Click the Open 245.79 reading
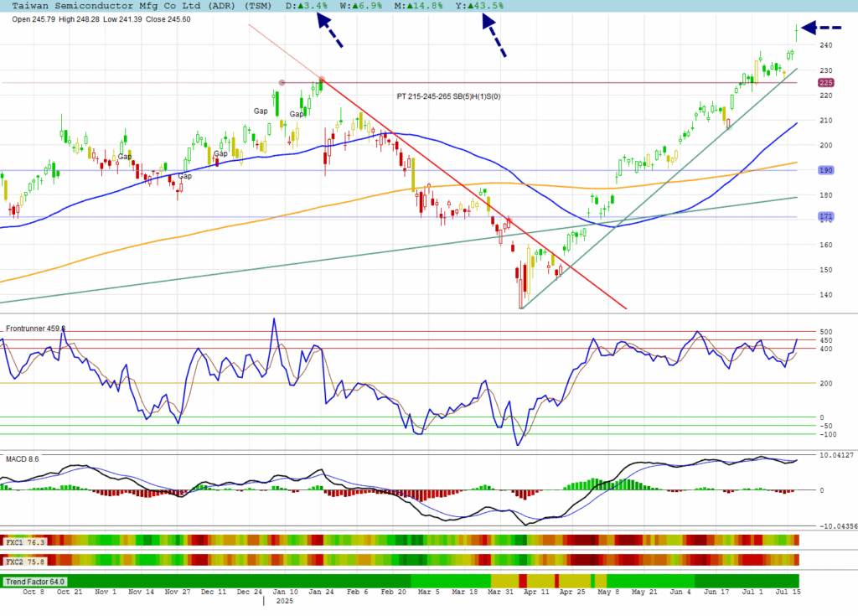Screen dimensions: 858x616 (34, 19)
